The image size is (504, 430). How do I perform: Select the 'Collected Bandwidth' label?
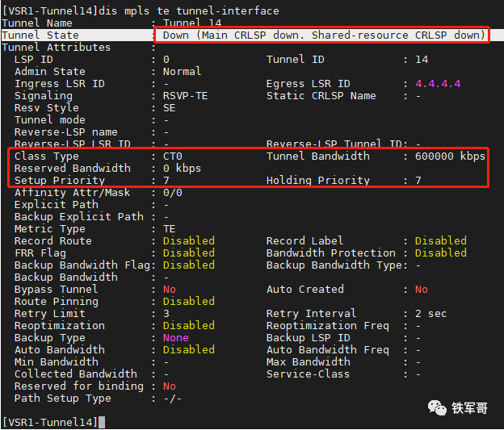coord(76,374)
